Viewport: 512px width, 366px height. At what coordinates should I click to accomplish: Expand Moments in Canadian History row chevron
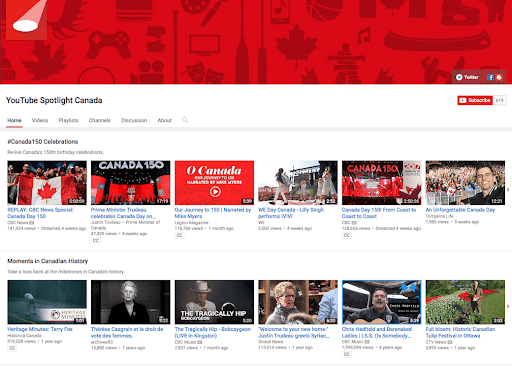pos(508,306)
